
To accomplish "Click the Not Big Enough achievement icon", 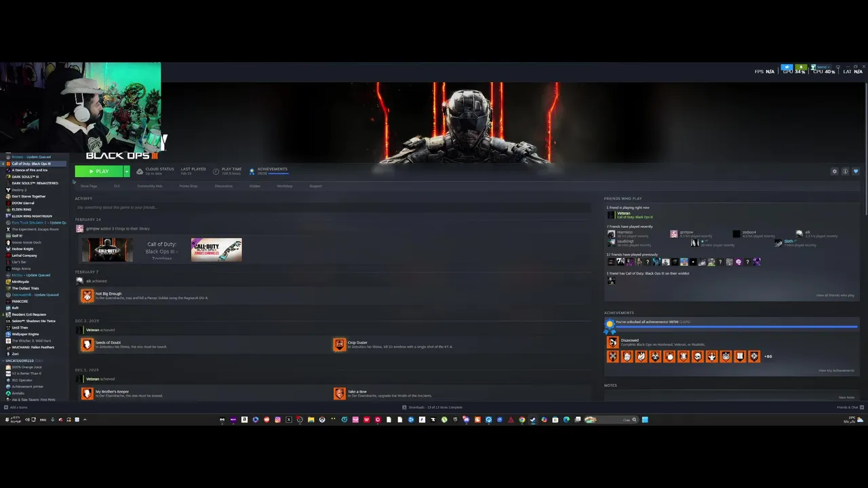I will (87, 296).
